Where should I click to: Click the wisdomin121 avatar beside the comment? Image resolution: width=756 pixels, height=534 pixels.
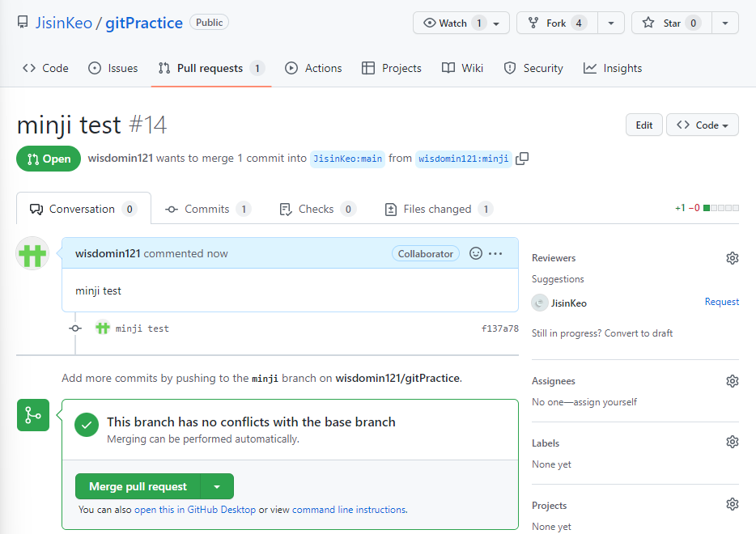pyautogui.click(x=32, y=253)
